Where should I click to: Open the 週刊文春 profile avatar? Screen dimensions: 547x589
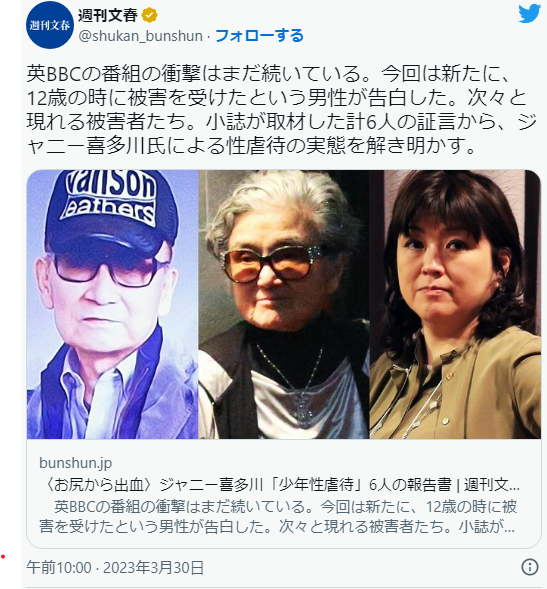[50, 25]
